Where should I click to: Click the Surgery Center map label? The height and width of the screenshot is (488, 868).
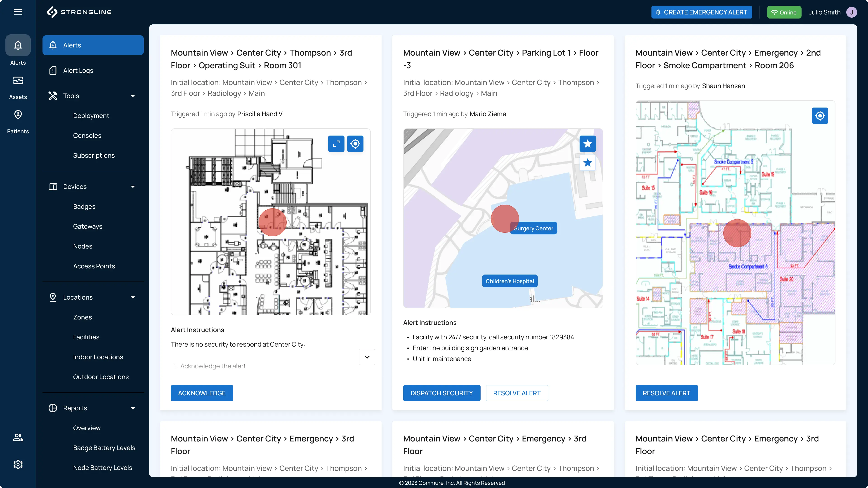[533, 228]
